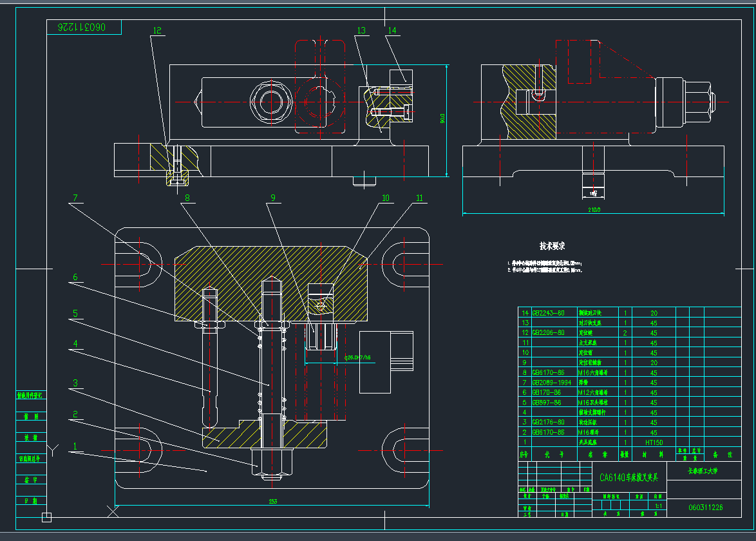Select the 1:1 scale value

658,506
